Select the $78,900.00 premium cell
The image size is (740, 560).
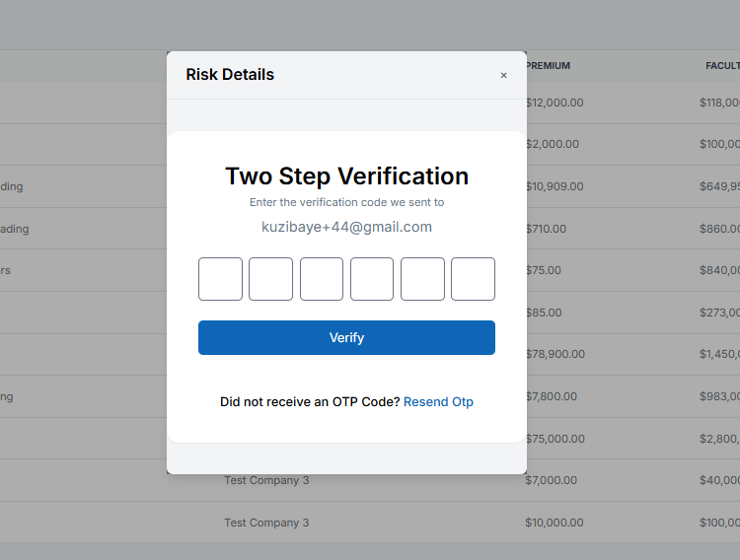coord(555,354)
